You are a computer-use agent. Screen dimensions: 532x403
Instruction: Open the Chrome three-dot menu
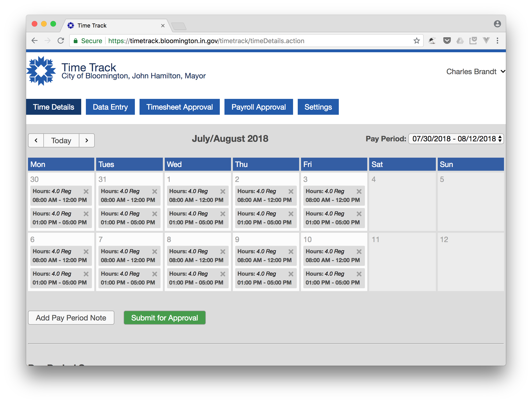point(497,41)
